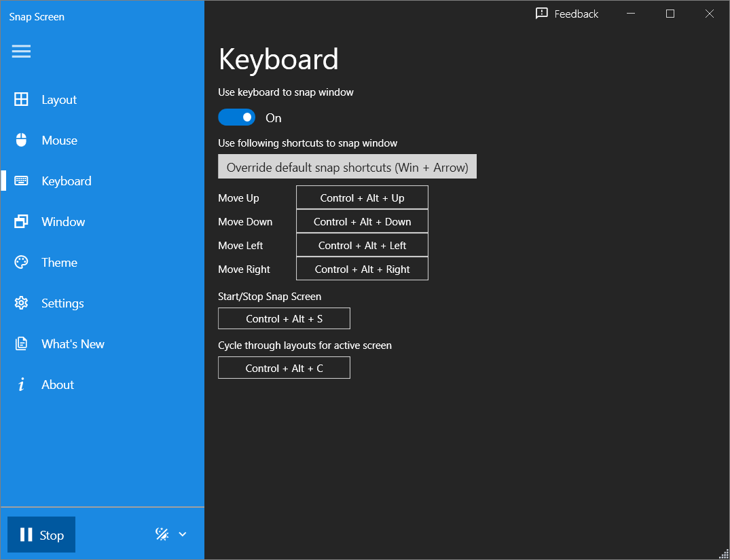
Task: Click the Keyboard icon in sidebar
Action: pyautogui.click(x=21, y=181)
